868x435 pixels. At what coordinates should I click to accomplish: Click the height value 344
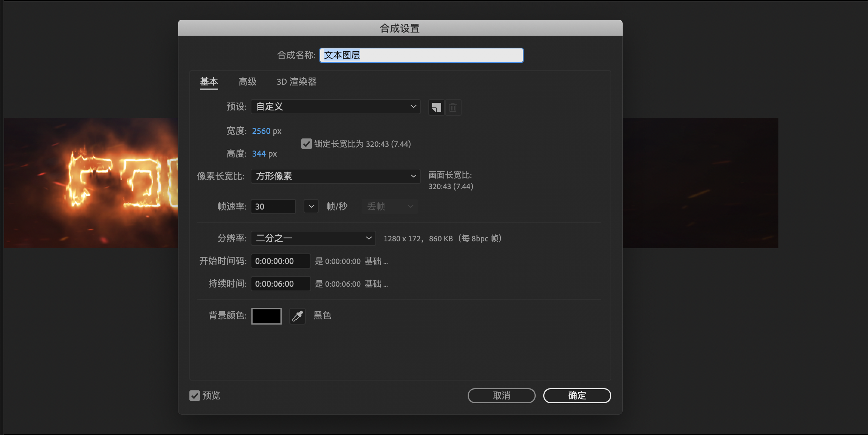tap(259, 154)
